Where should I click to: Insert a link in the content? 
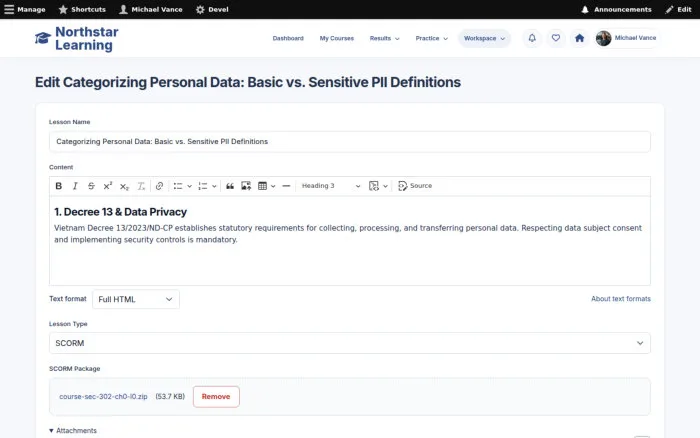click(159, 186)
